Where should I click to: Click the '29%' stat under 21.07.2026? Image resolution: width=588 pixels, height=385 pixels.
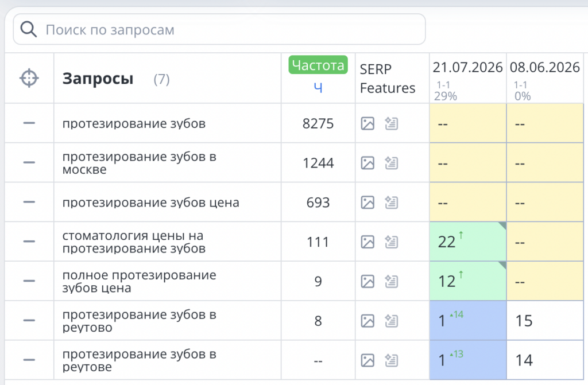pyautogui.click(x=446, y=96)
